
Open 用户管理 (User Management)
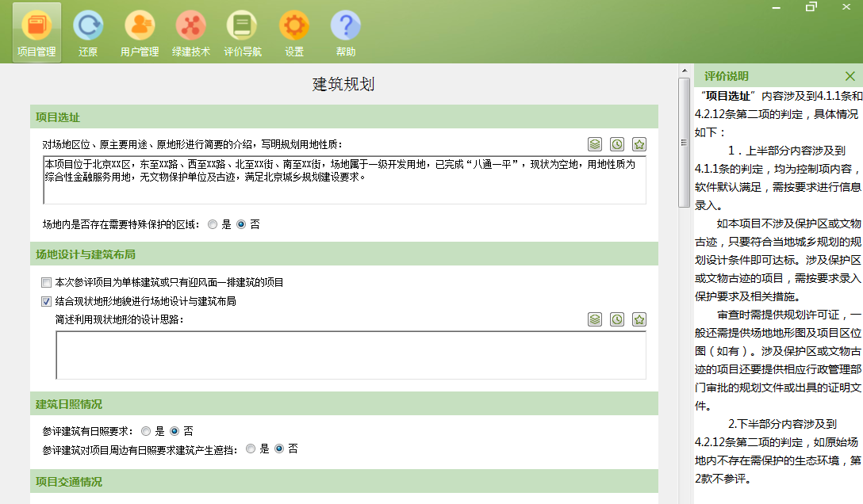point(140,30)
